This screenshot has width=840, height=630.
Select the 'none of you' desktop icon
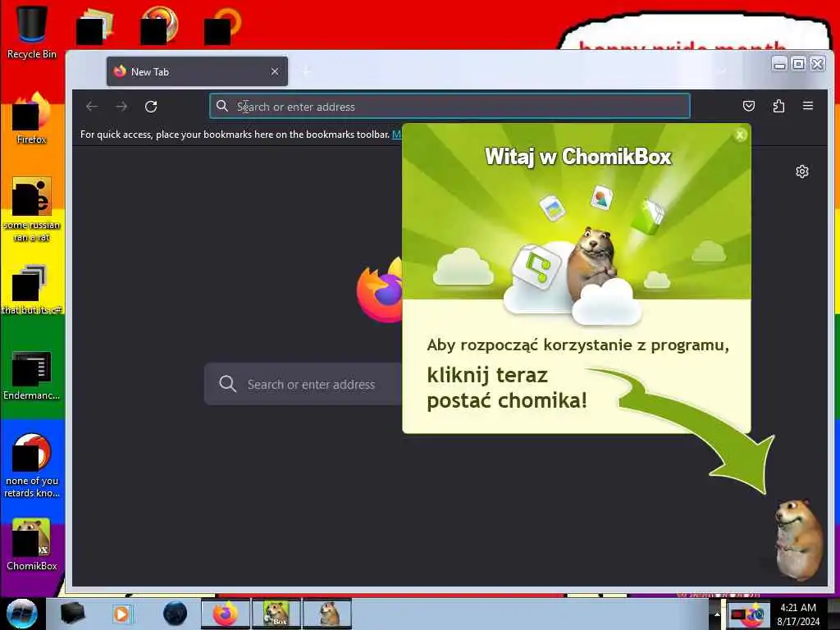[x=32, y=465]
